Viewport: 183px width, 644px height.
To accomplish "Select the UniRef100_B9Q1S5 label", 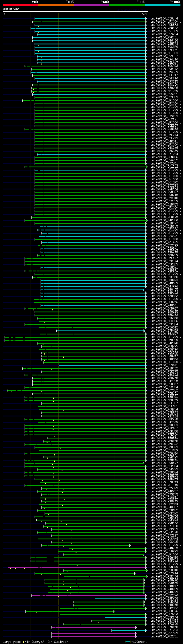I will [x=164, y=312].
